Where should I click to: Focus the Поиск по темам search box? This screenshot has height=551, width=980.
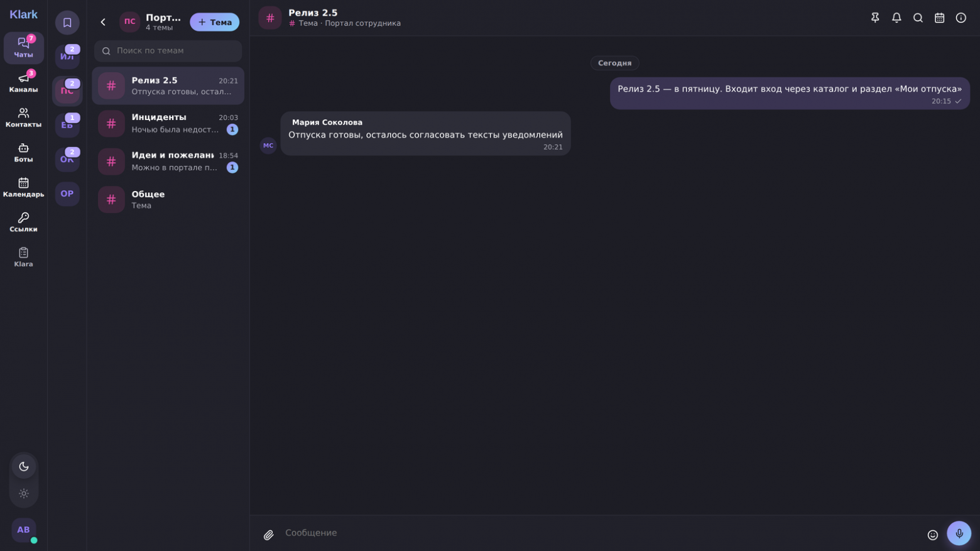pyautogui.click(x=168, y=51)
